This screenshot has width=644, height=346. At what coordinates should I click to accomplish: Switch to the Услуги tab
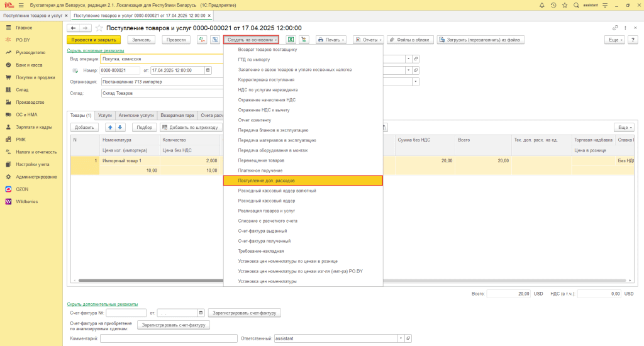point(105,116)
